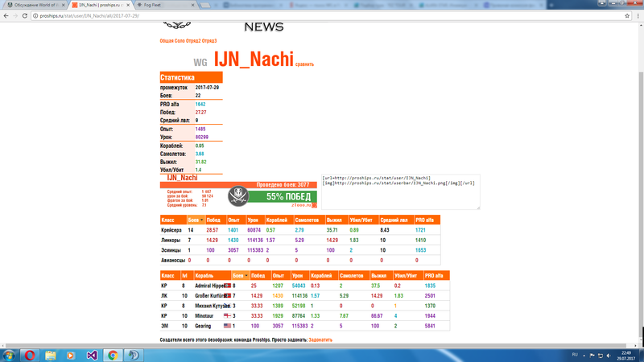Click the Задонатить donate link
This screenshot has height=362, width=644.
(320, 339)
